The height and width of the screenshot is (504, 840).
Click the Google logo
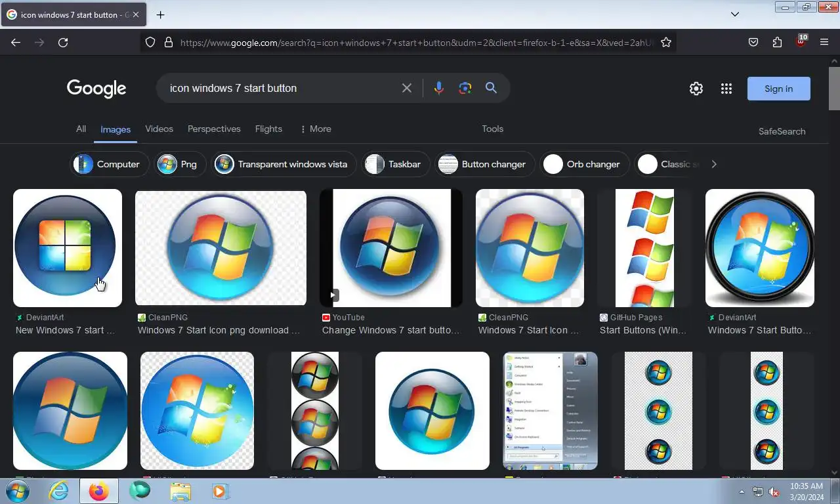[96, 89]
